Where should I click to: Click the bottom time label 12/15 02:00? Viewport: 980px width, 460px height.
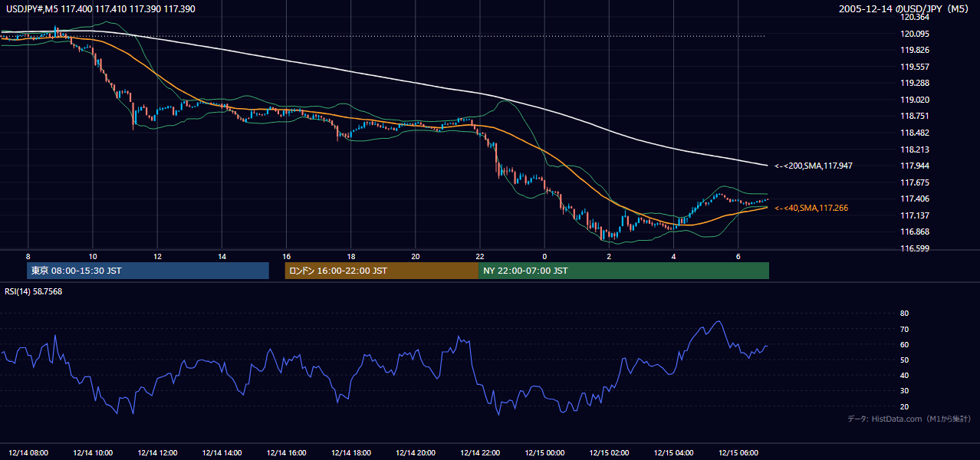[x=609, y=453]
